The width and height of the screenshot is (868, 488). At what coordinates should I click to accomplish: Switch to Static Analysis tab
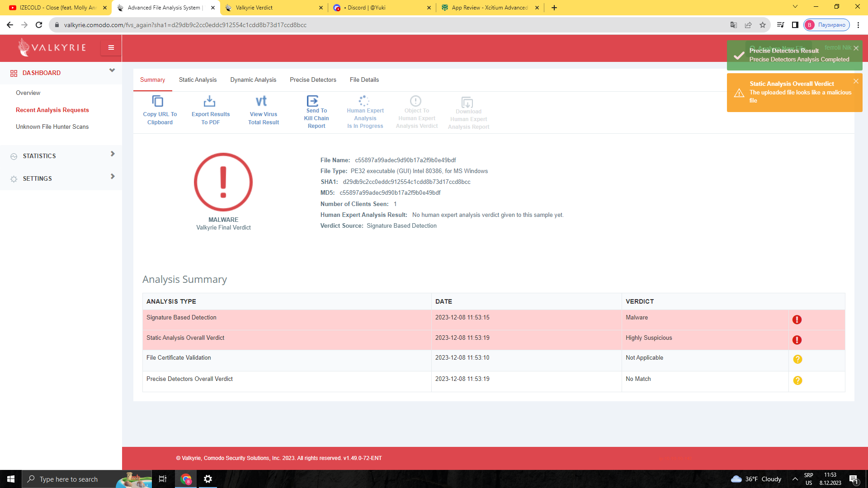click(x=198, y=80)
